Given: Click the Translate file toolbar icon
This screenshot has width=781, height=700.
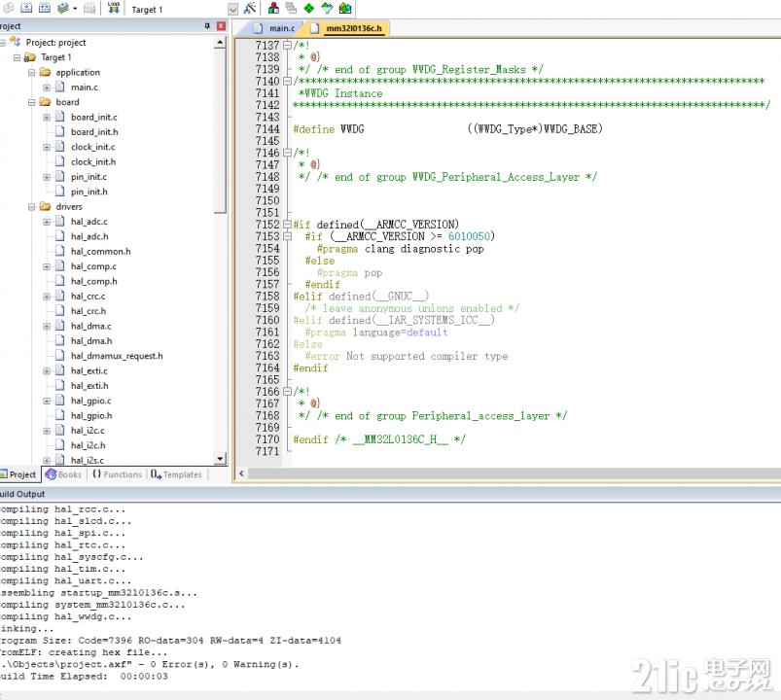Looking at the screenshot, I should coord(9,8).
